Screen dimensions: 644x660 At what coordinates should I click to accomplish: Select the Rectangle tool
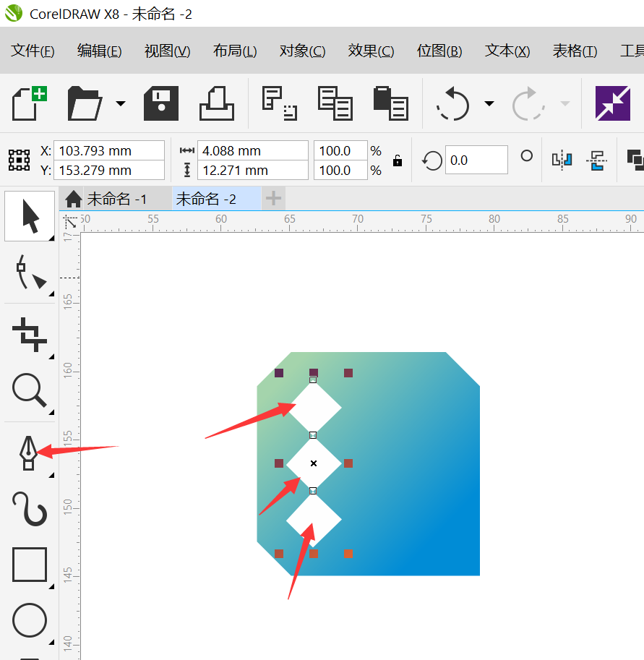click(30, 565)
